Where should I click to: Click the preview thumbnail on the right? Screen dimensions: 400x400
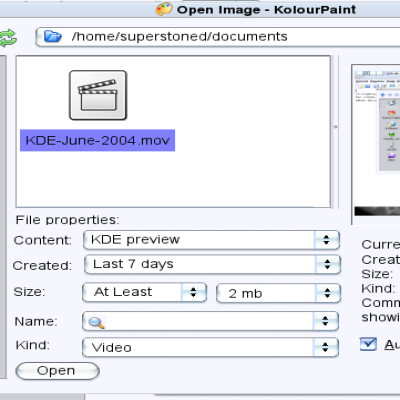[x=377, y=143]
